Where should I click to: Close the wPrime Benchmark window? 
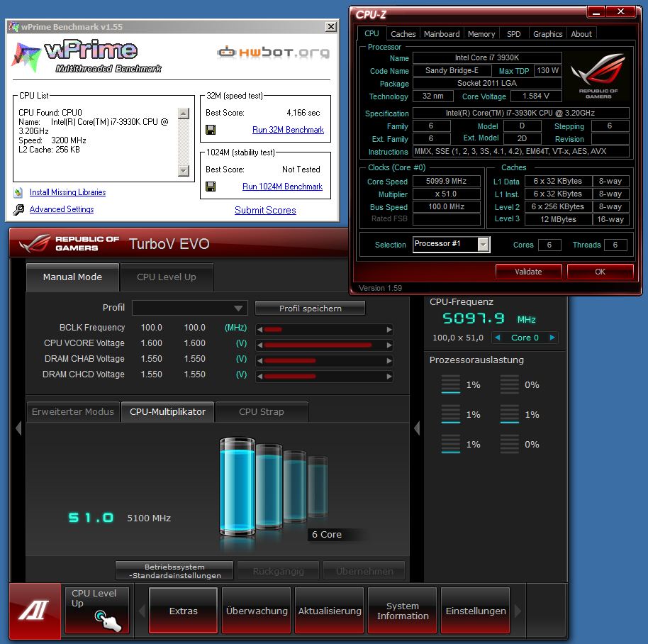point(331,27)
